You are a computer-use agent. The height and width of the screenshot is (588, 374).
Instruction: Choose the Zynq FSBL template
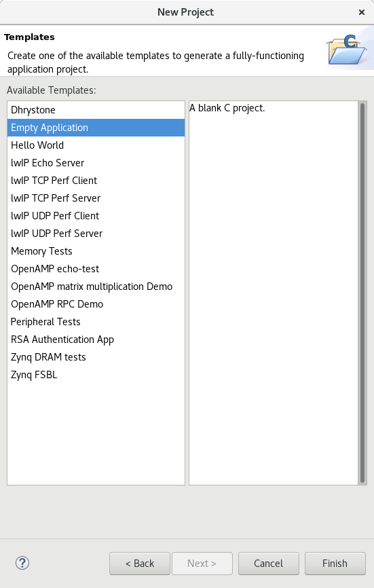[x=96, y=375]
